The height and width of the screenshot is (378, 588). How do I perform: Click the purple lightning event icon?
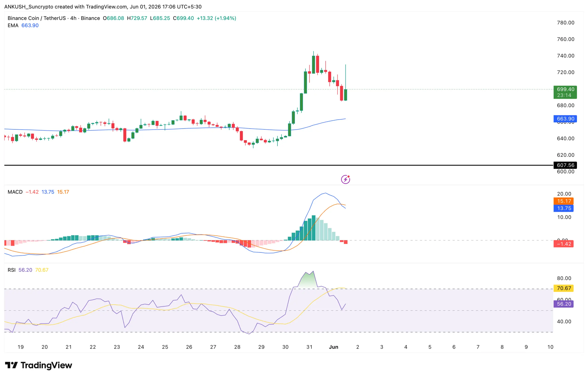tap(346, 179)
